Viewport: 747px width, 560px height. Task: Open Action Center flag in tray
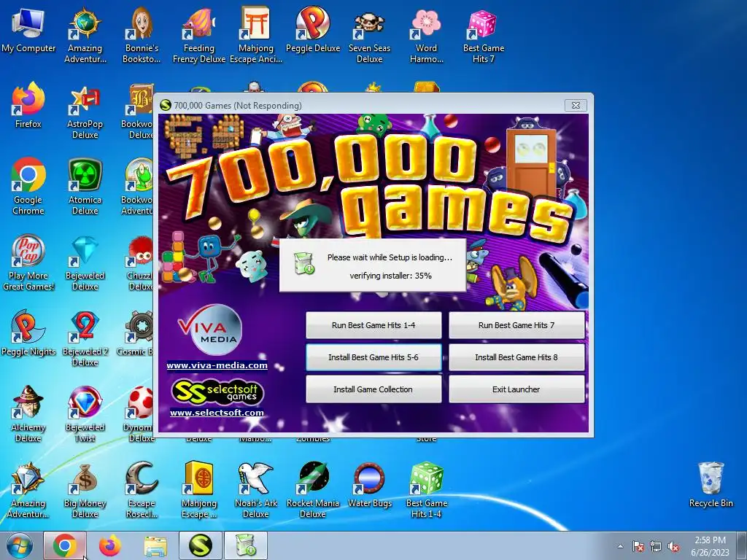pyautogui.click(x=638, y=546)
